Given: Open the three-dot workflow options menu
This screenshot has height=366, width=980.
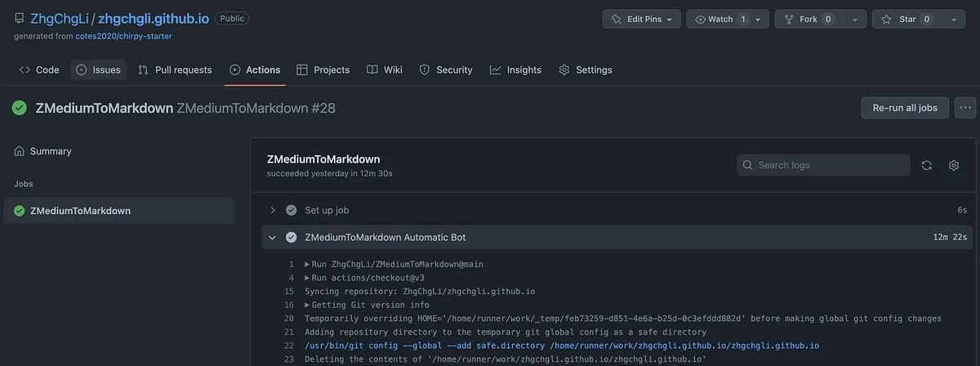Looking at the screenshot, I should click(x=965, y=108).
